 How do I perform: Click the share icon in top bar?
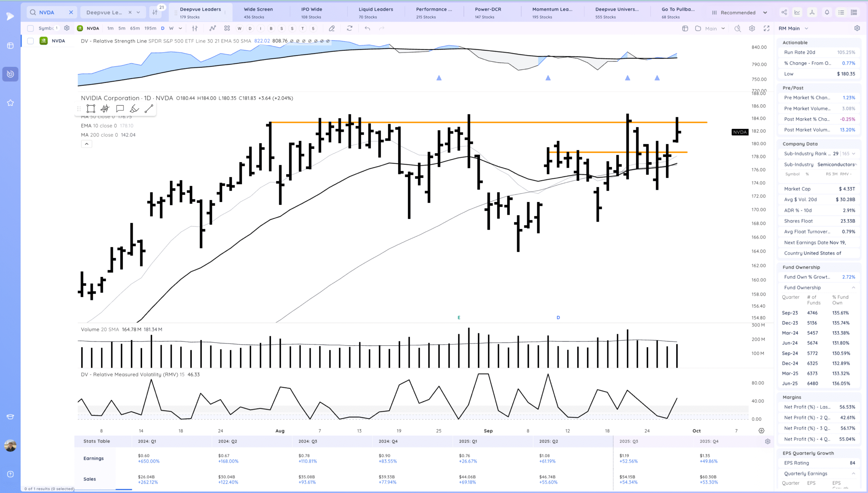coord(784,12)
